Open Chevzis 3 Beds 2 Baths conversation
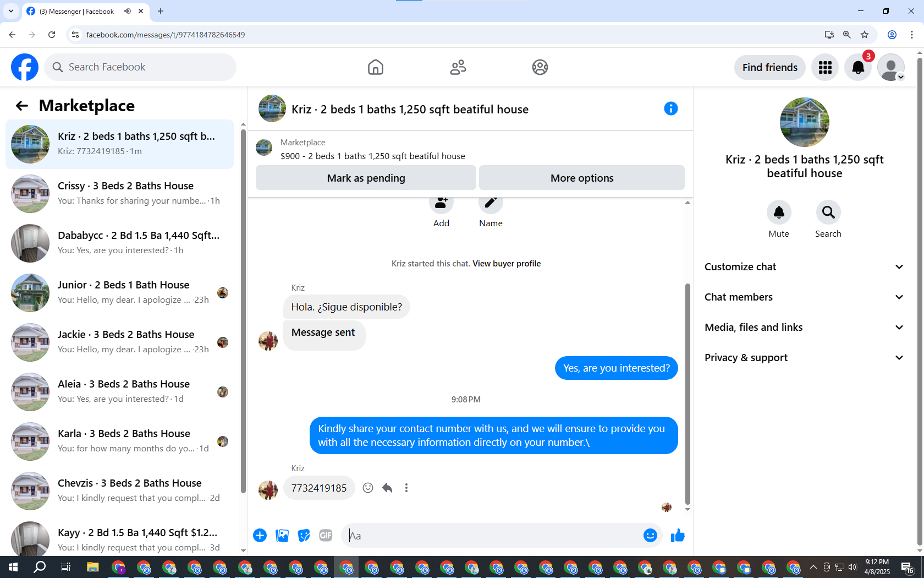 119,491
